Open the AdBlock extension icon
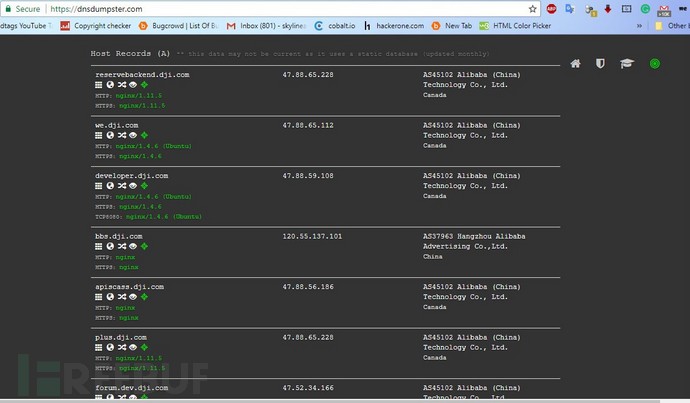 coord(551,9)
